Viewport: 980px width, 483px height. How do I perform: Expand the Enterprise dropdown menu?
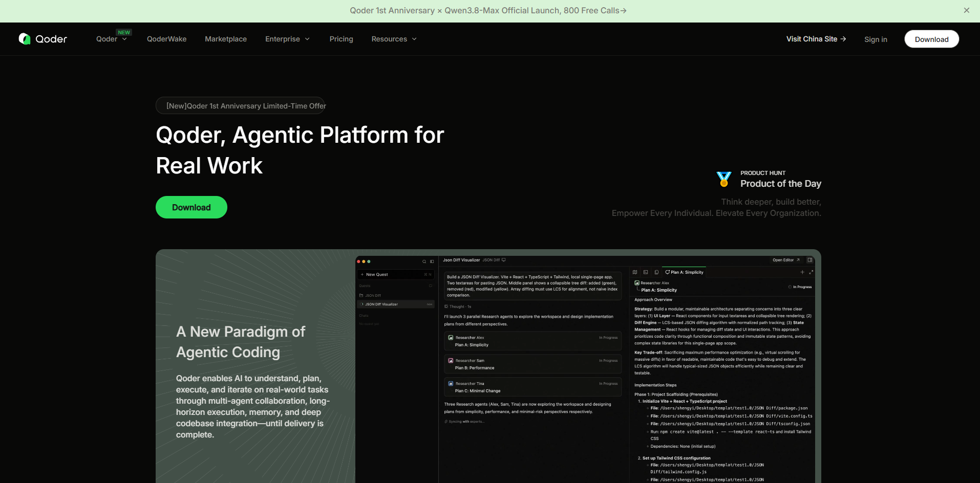287,39
